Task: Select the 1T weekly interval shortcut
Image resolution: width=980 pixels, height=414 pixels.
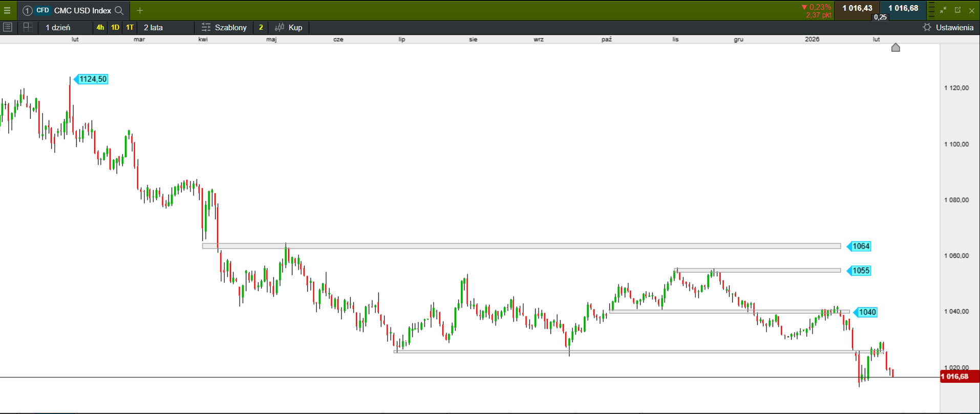Action: pyautogui.click(x=130, y=28)
